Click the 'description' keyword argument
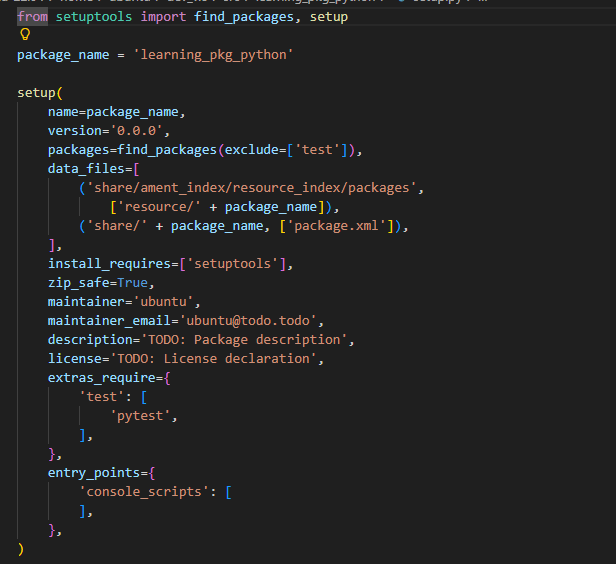The width and height of the screenshot is (616, 564). pyautogui.click(x=90, y=340)
